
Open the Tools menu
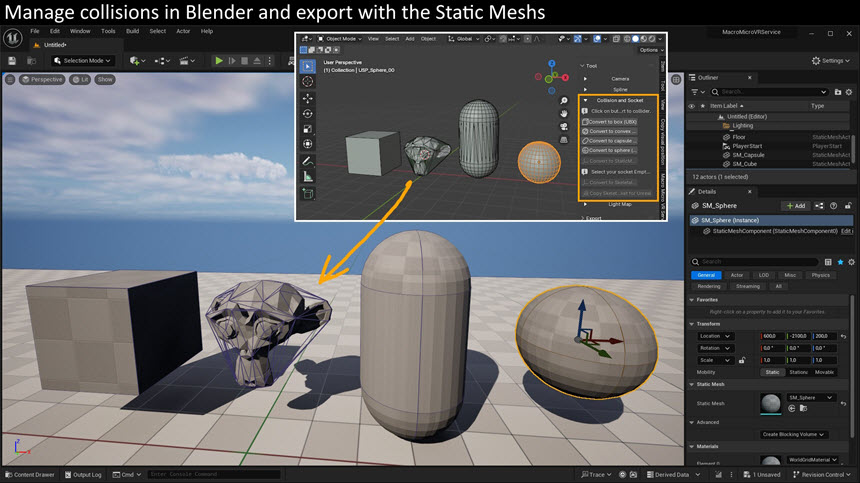(x=108, y=31)
